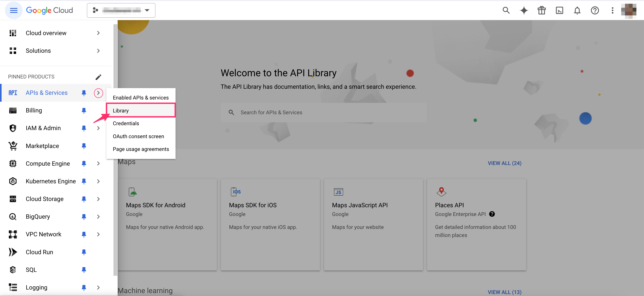View notifications bell
The image size is (644, 296).
[577, 10]
